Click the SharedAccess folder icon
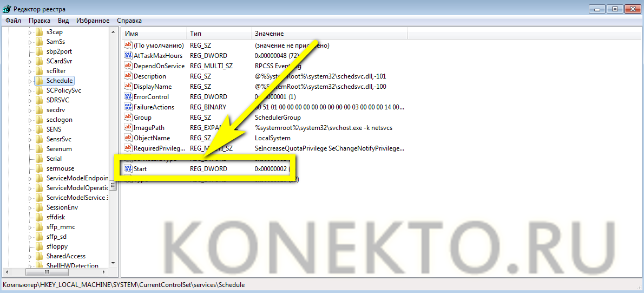 click(39, 256)
